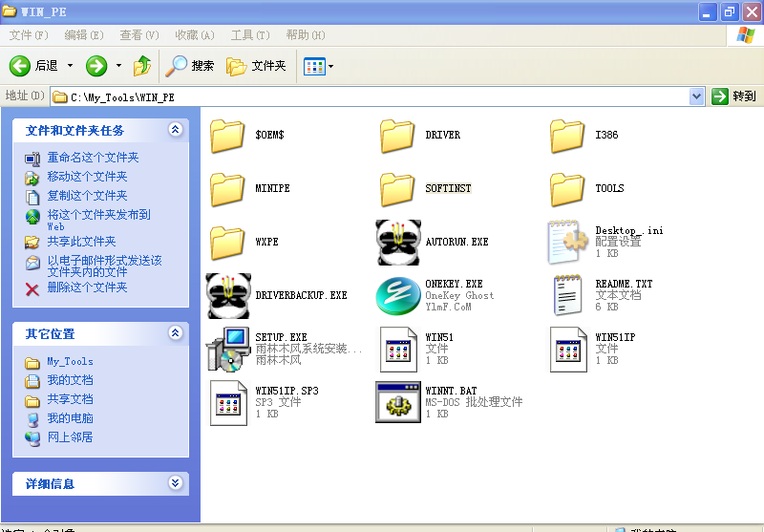Open the 工具(T) menu

tap(250, 35)
